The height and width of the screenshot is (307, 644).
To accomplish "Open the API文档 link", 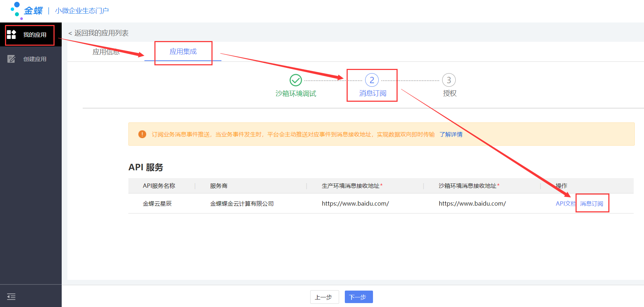I will pos(565,203).
